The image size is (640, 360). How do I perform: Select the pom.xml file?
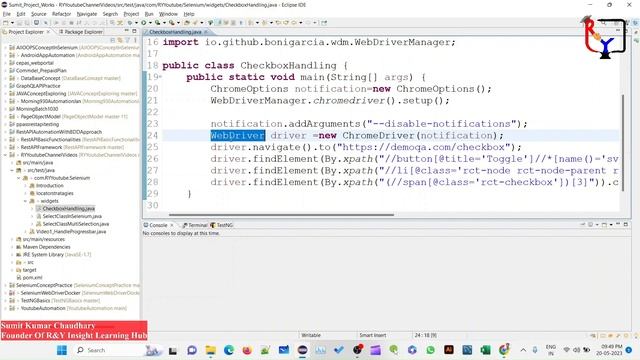(x=32, y=278)
